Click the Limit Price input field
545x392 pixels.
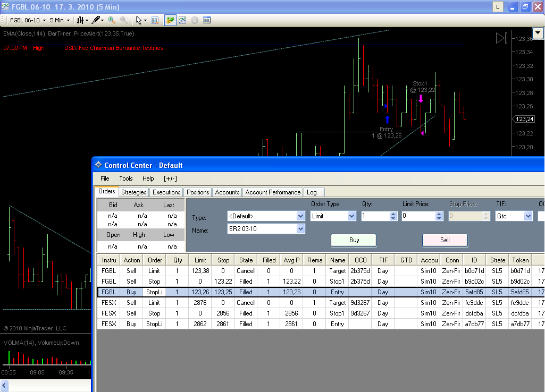[x=418, y=216]
